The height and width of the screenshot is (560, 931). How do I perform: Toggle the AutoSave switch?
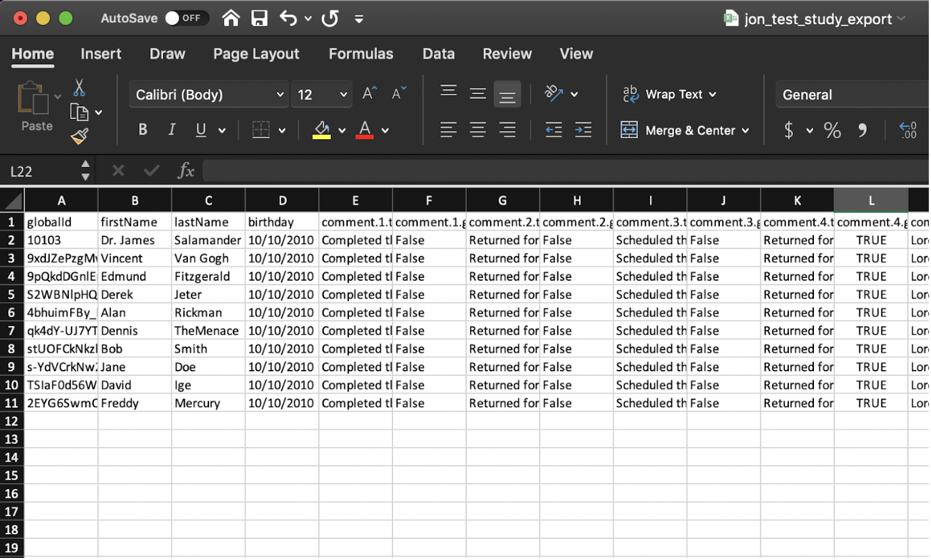tap(186, 18)
